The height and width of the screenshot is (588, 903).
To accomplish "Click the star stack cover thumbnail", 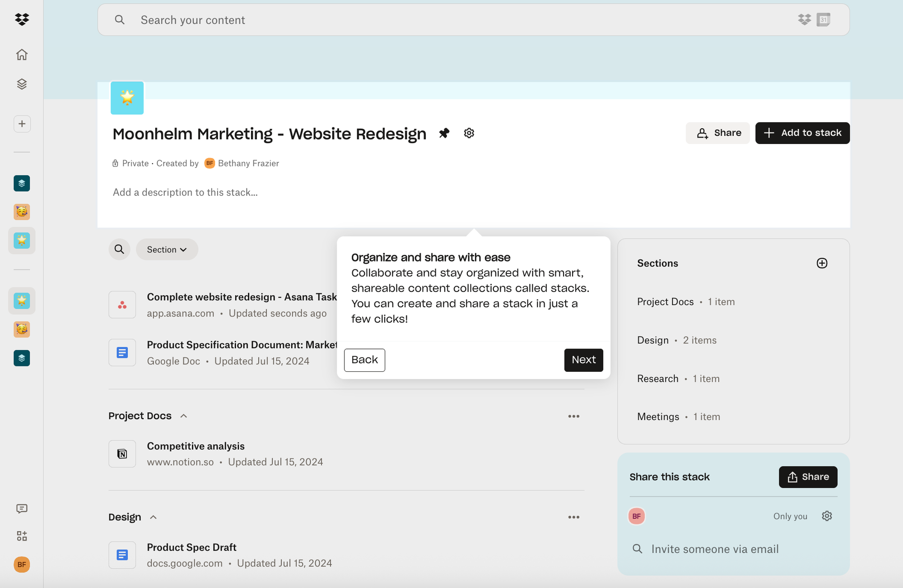I will (127, 98).
